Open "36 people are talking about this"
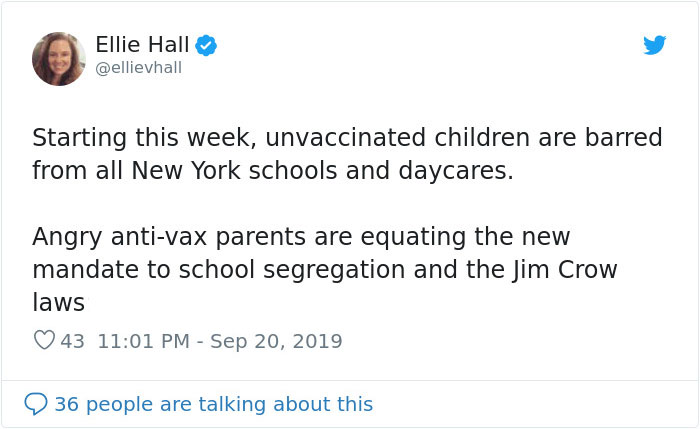Viewport: 700px width, 429px height. tap(213, 404)
